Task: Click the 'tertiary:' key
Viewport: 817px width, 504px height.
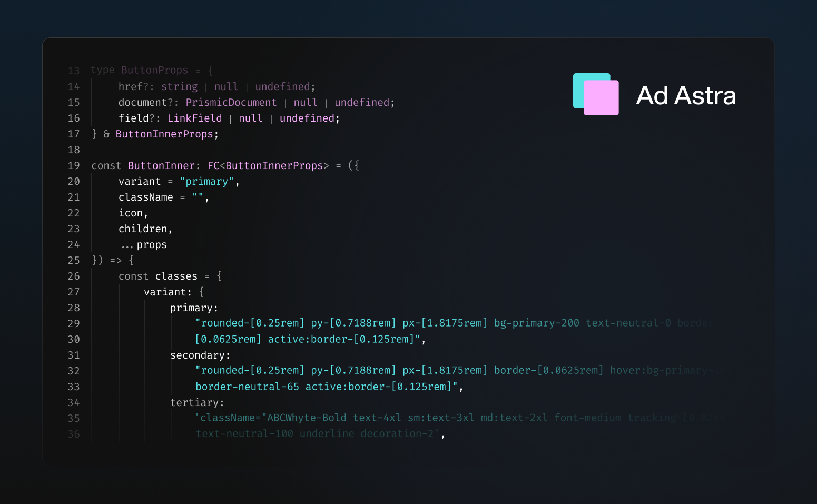Action: coord(197,402)
